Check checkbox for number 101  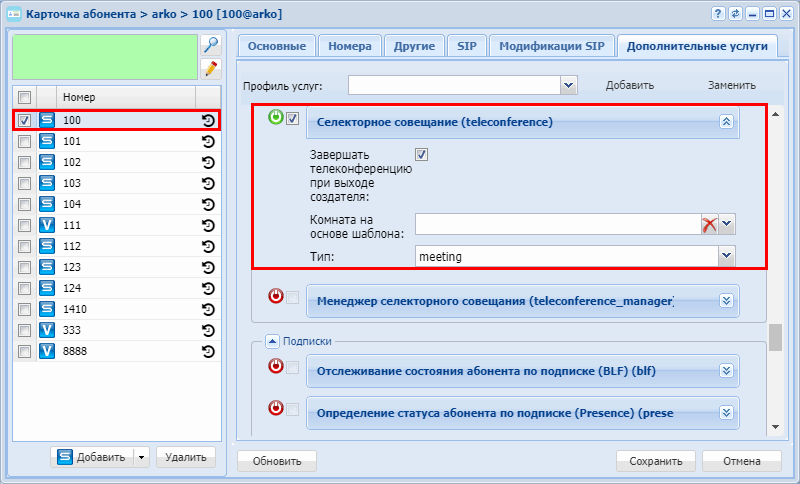coord(24,141)
